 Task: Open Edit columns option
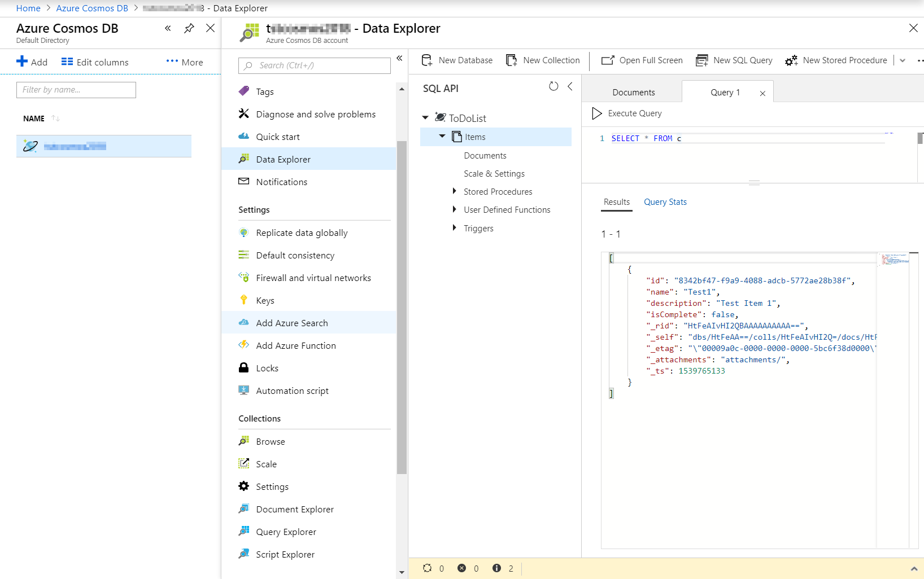click(x=95, y=62)
